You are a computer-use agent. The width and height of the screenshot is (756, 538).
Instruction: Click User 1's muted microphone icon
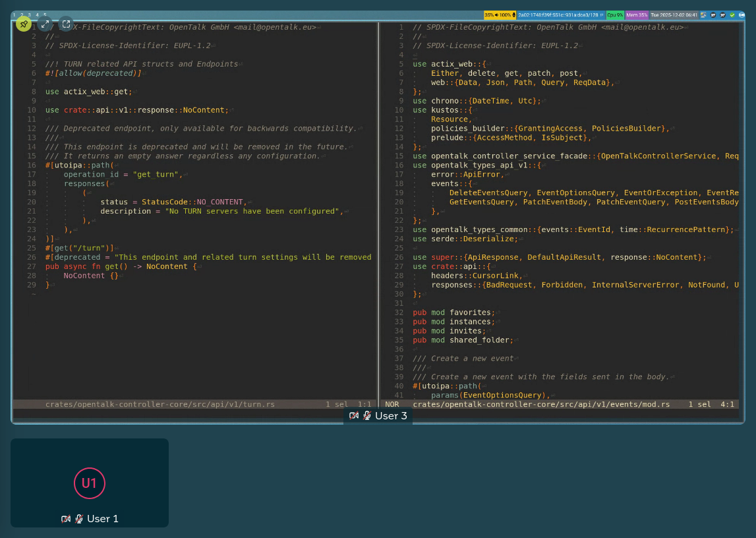point(79,519)
